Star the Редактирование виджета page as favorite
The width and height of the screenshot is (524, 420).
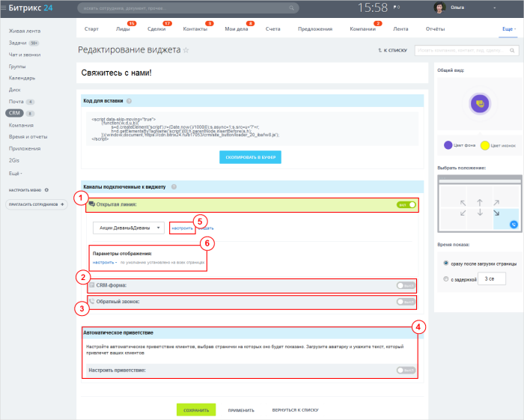(186, 50)
